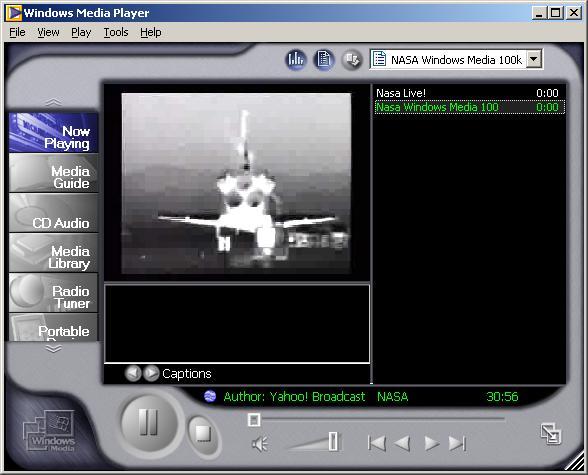
Task: Click the next caption arrow button
Action: coord(151,373)
